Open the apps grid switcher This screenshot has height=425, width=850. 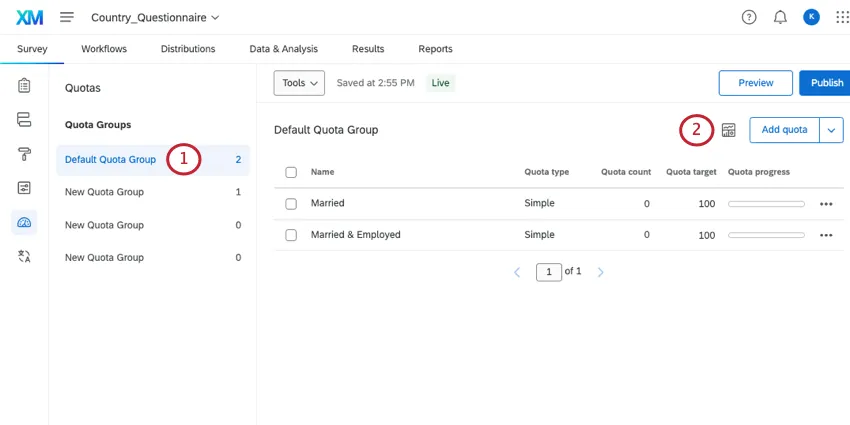841,17
